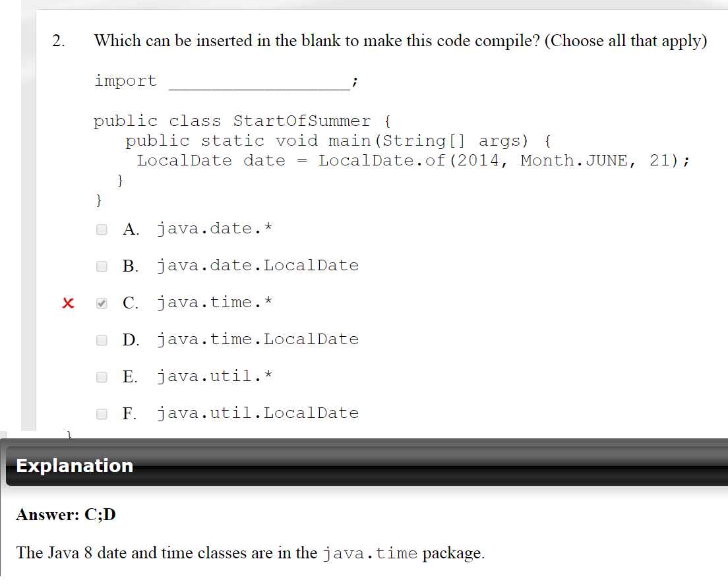Uncheck the selected option C checkbox
Viewport: 728px width, 588px height.
(x=102, y=304)
